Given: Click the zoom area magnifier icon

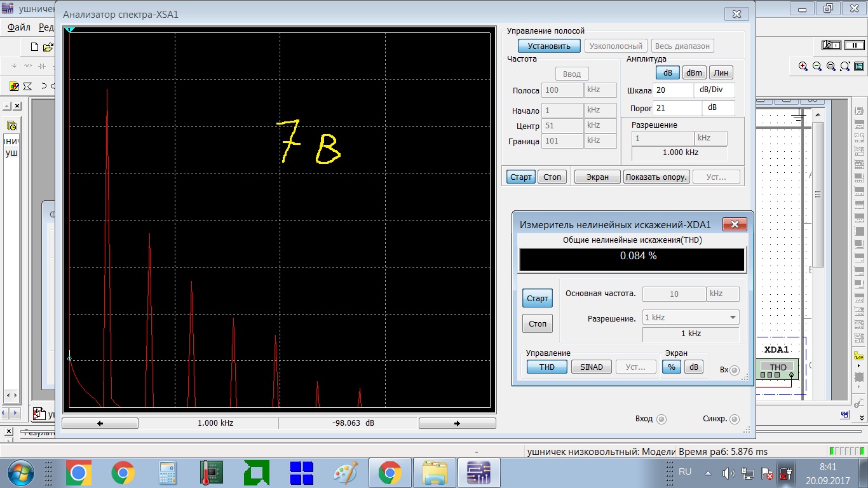Looking at the screenshot, I should (x=831, y=66).
